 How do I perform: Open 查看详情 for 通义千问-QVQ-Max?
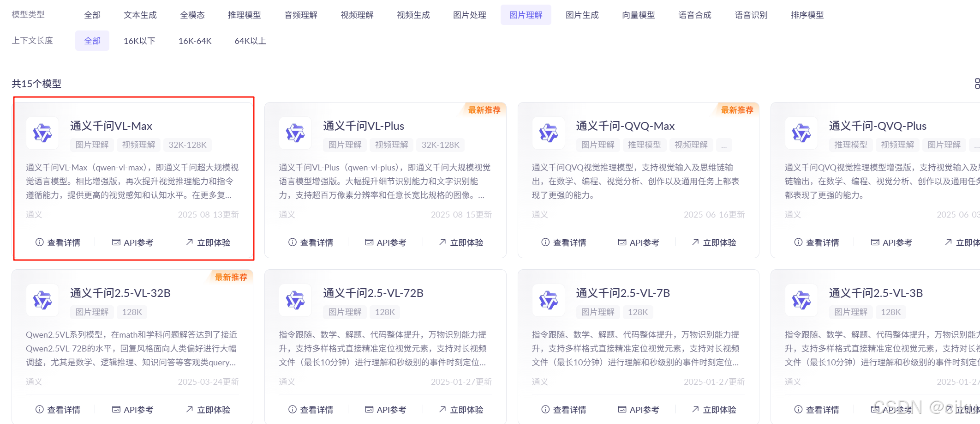click(564, 242)
